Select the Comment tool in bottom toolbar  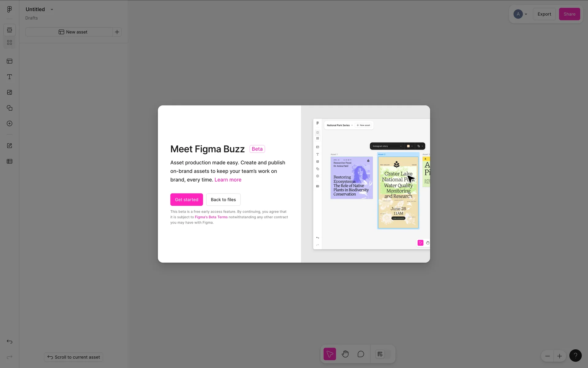point(361,354)
